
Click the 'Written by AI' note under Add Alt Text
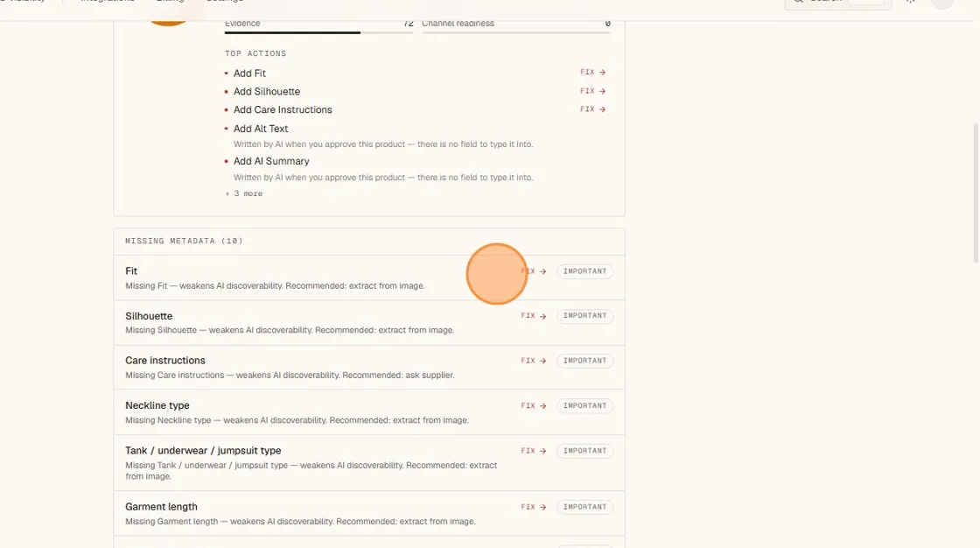coord(383,144)
